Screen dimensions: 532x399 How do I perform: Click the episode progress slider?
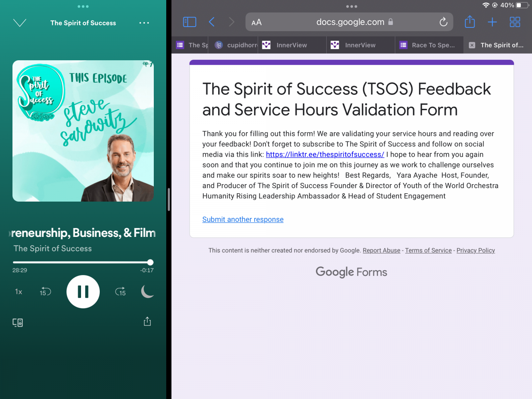coord(83,262)
